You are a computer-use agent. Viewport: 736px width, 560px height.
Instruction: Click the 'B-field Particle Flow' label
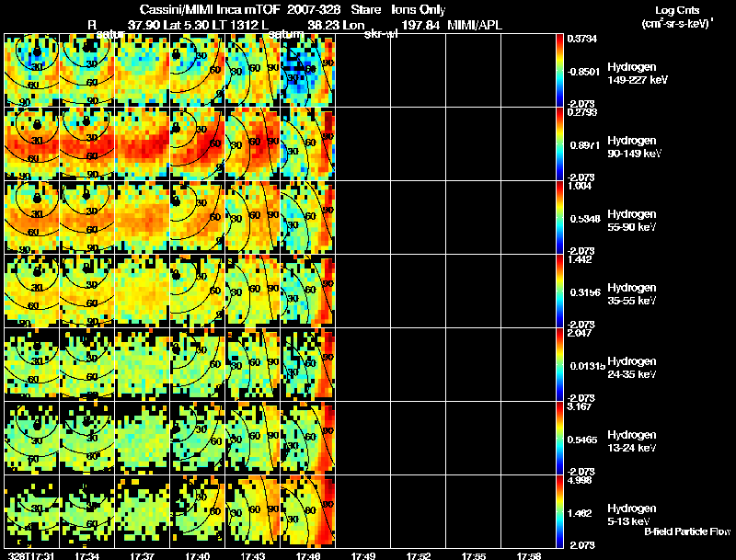click(687, 531)
